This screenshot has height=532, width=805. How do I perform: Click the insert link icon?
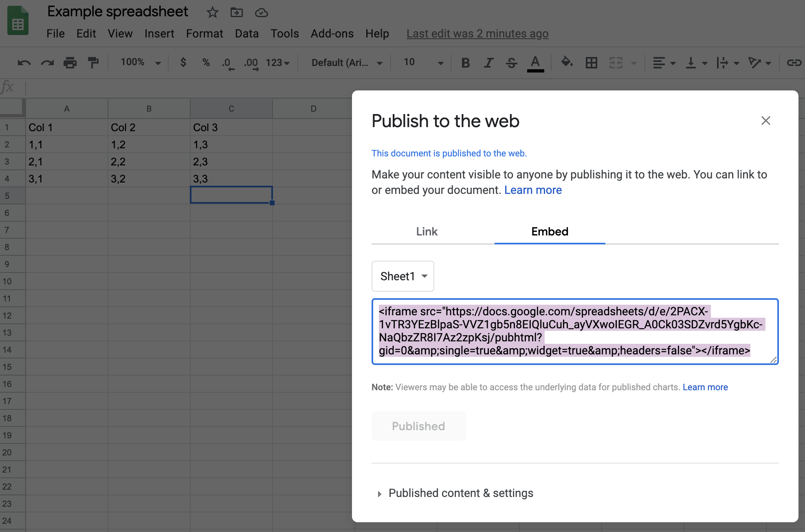[794, 63]
